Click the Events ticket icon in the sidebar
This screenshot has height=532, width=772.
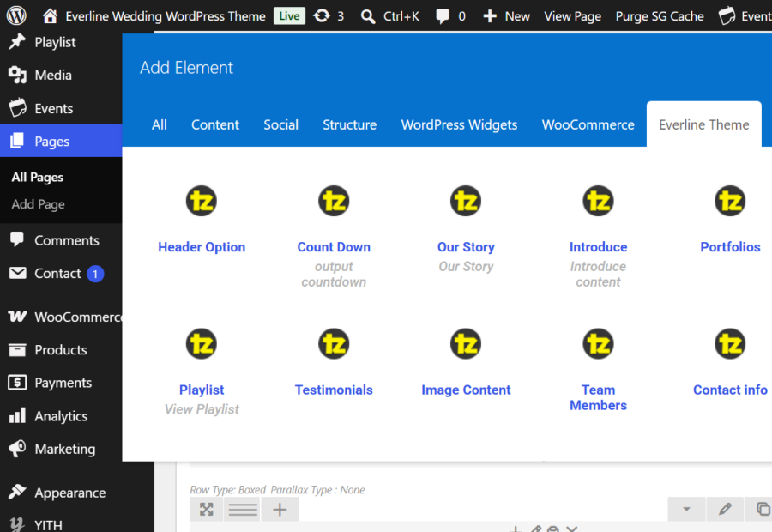tap(17, 108)
